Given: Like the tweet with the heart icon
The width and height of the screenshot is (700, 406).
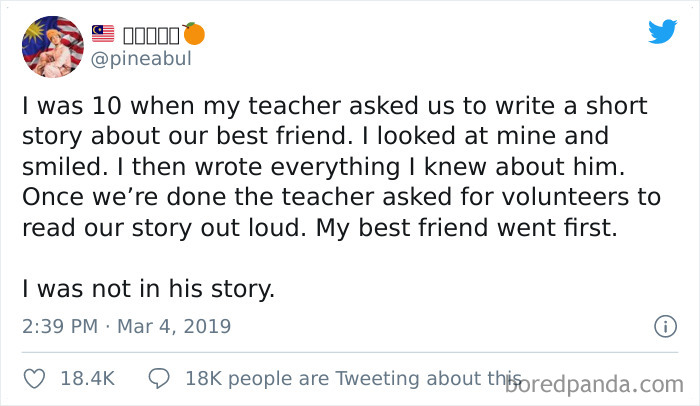Looking at the screenshot, I should click(34, 379).
